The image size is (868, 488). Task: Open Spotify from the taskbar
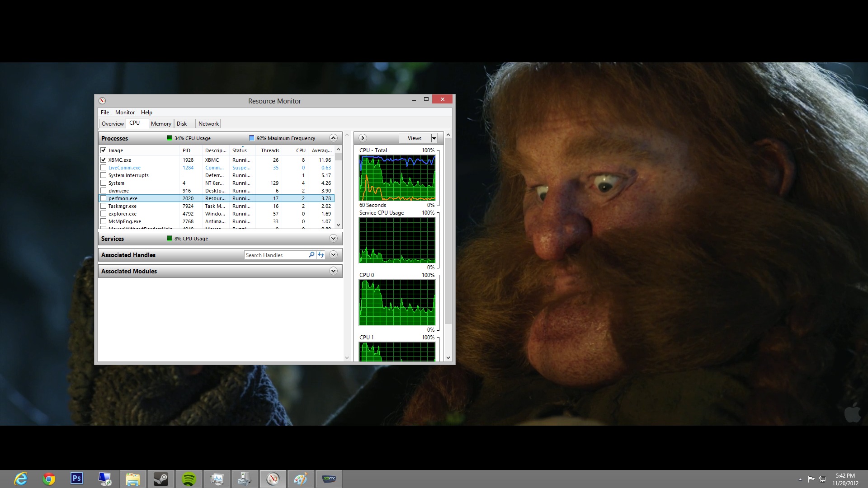point(189,479)
